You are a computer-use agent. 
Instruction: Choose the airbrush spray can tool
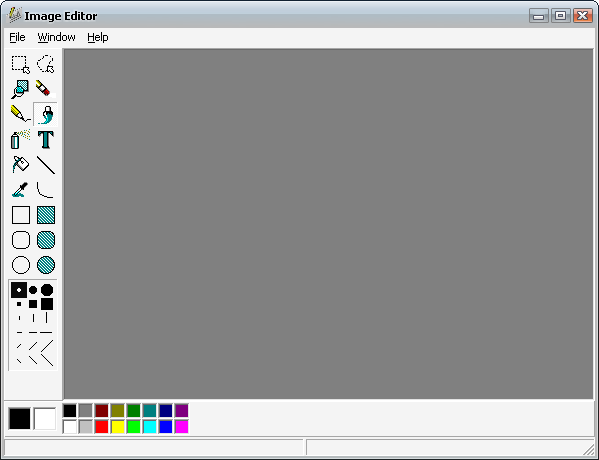click(x=21, y=139)
